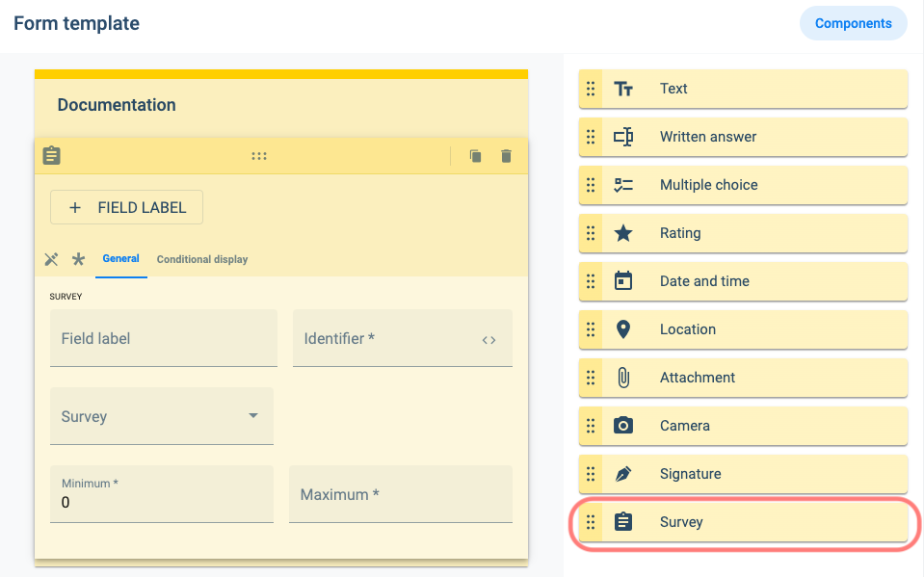Select the General tab
The height and width of the screenshot is (577, 924).
point(121,258)
